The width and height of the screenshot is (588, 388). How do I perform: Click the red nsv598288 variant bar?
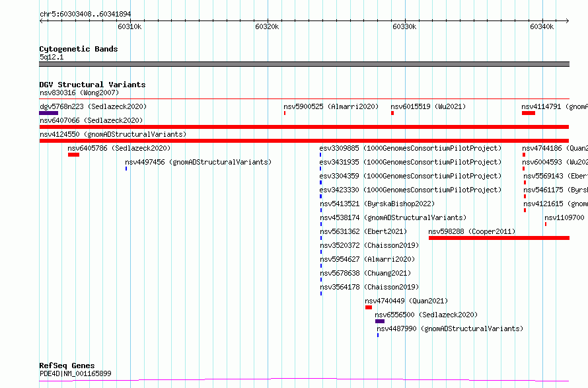click(499, 238)
